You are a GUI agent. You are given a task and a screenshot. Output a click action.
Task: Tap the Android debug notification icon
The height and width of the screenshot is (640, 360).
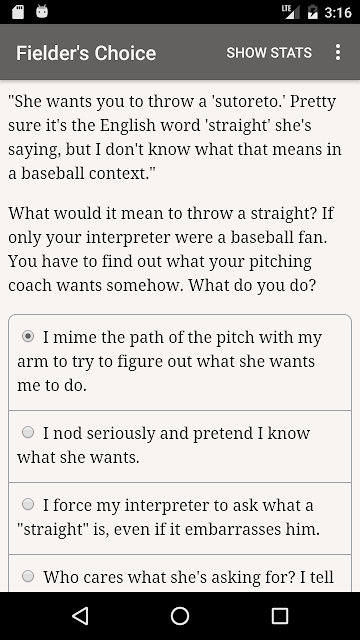(x=42, y=11)
